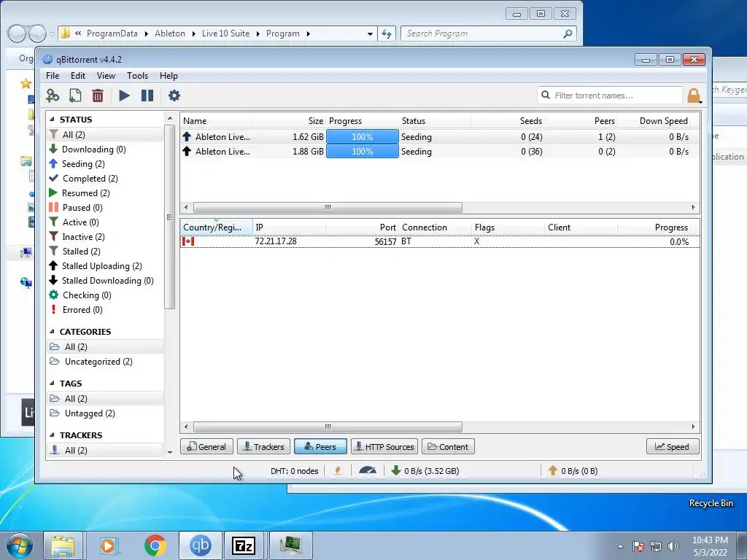
Task: Click the Resume play toolbar icon
Action: [124, 96]
